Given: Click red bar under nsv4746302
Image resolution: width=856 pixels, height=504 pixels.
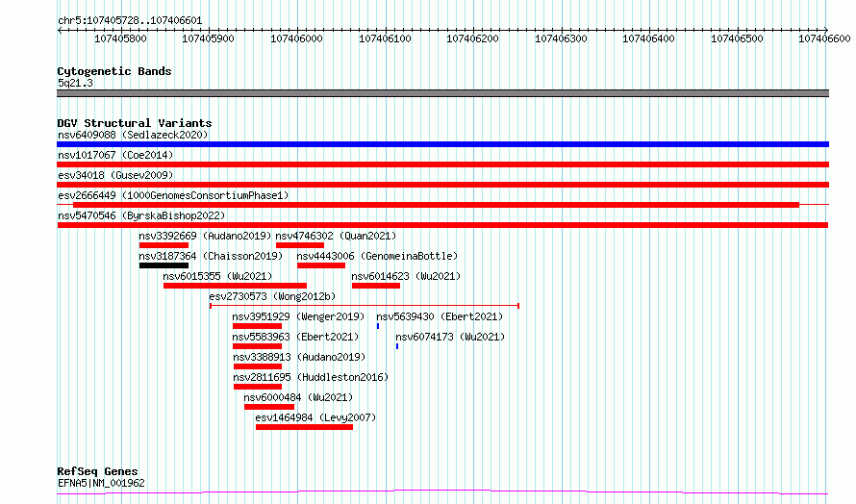Looking at the screenshot, I should (x=300, y=245).
